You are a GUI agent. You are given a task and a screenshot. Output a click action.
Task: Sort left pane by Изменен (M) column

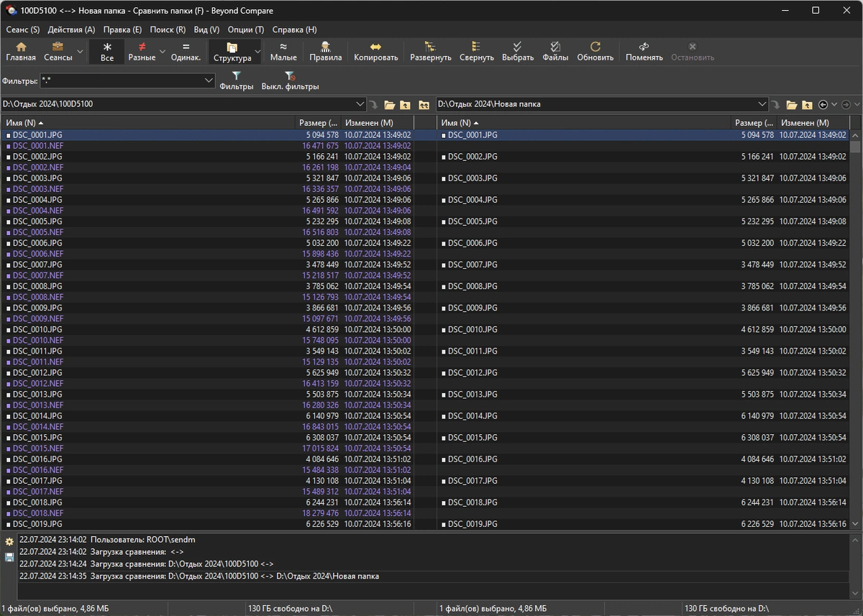point(377,123)
